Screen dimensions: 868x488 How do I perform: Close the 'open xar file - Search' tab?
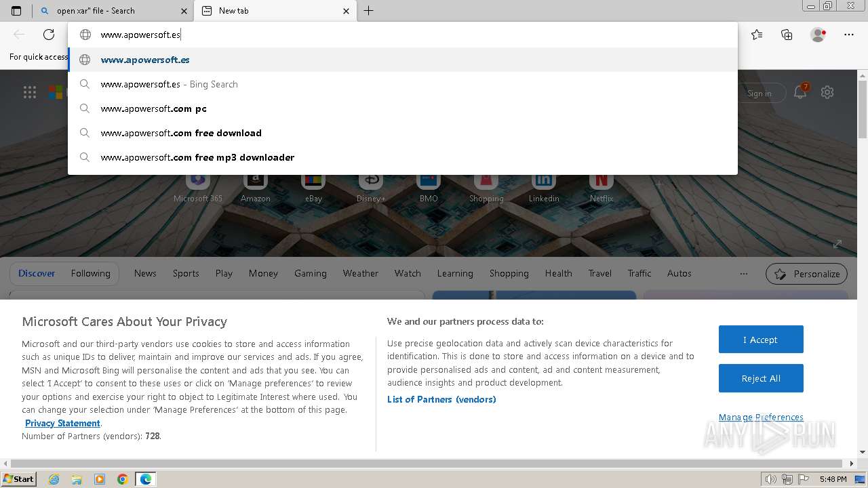tap(184, 11)
